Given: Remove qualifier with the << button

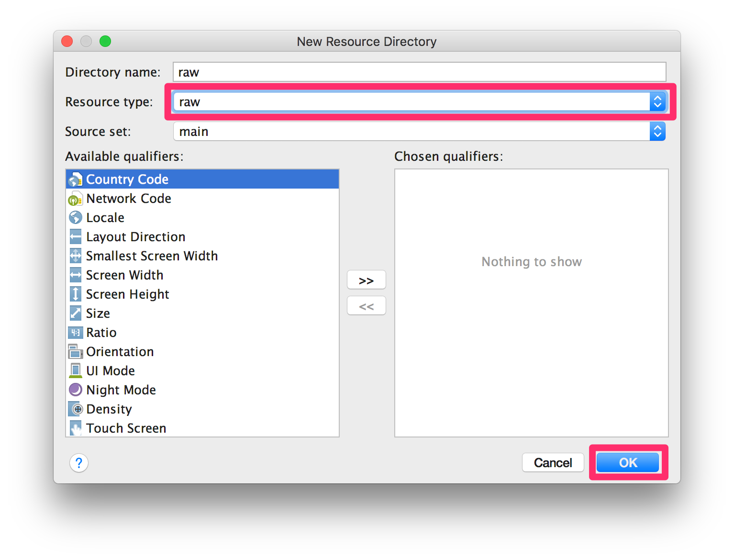Looking at the screenshot, I should tap(366, 306).
